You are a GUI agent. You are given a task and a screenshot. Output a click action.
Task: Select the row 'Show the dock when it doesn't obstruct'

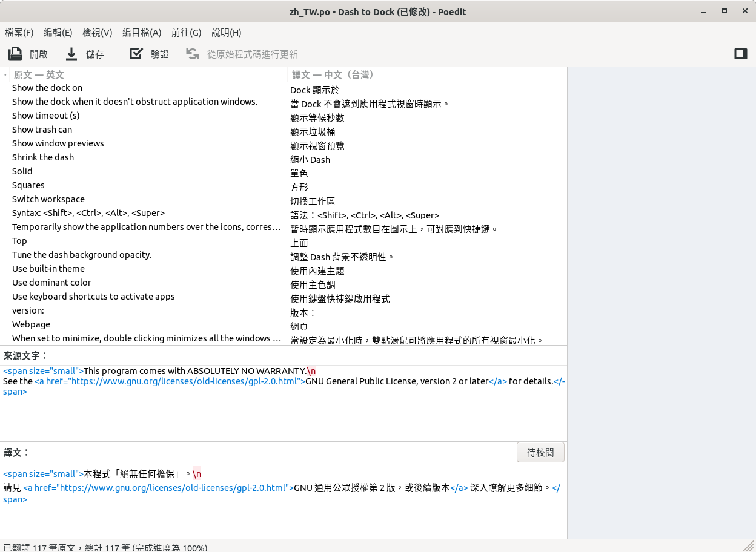(283, 102)
